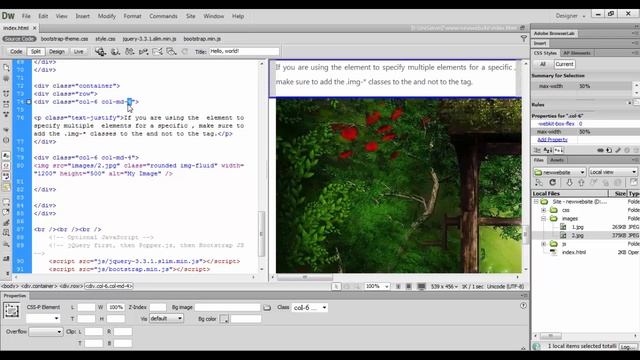Open bootstrap.min.js related file
The image size is (640, 360).
(x=202, y=39)
